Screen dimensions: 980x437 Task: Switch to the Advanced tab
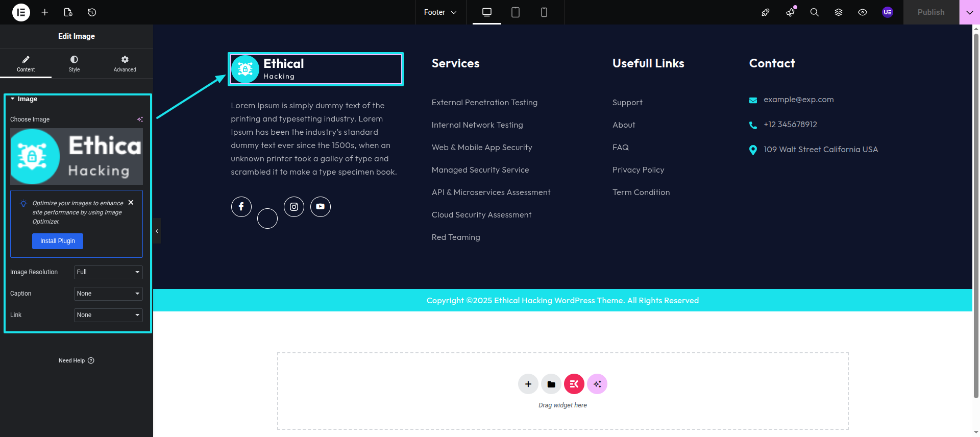(x=125, y=63)
